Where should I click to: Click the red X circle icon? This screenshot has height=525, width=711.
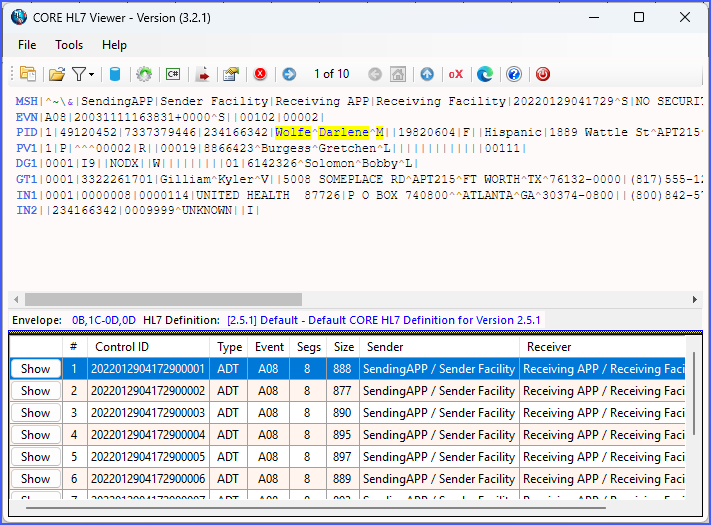tap(260, 74)
